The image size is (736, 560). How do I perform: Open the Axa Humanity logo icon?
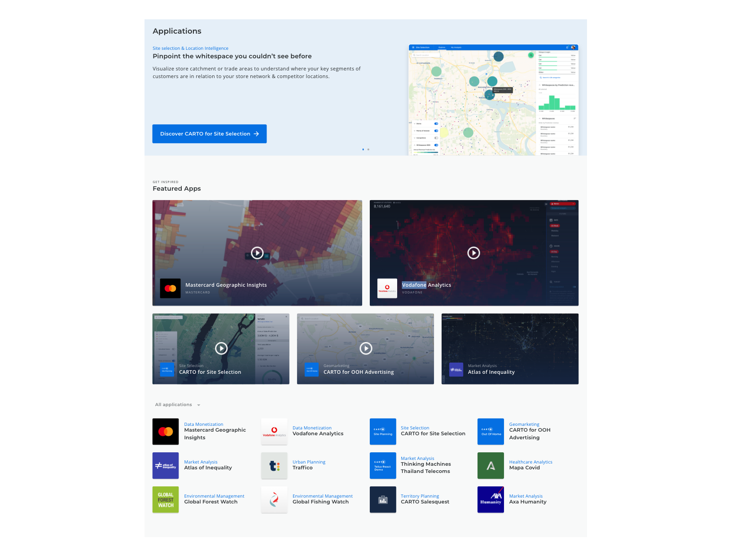[x=491, y=500]
